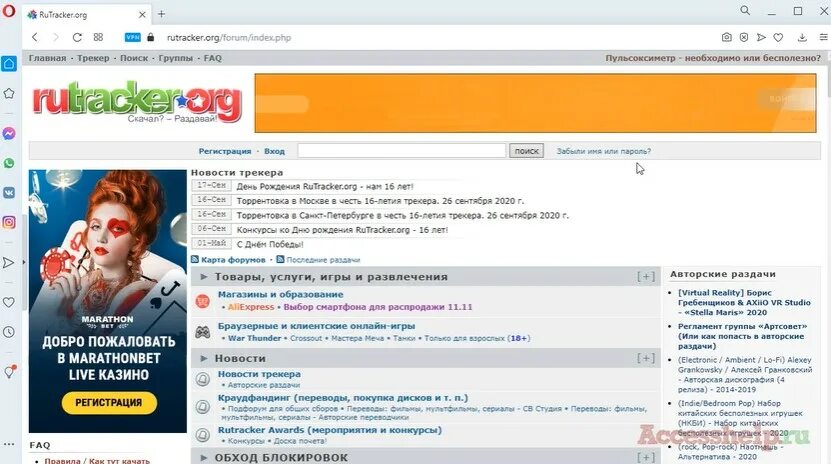Open the sidebar My Flow arrow icon

pyautogui.click(x=9, y=263)
